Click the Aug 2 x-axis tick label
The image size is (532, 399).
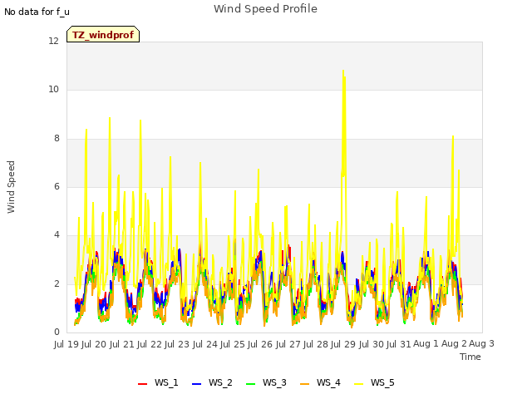pos(454,344)
